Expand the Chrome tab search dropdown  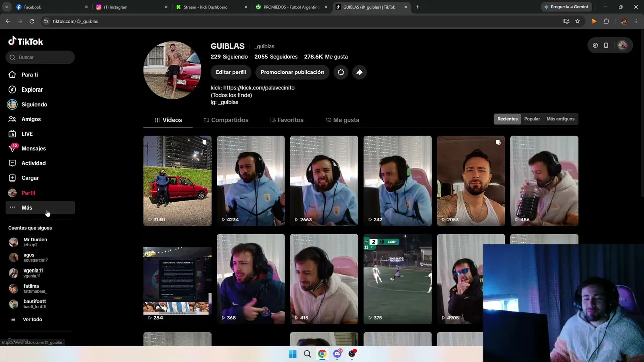pyautogui.click(x=6, y=7)
